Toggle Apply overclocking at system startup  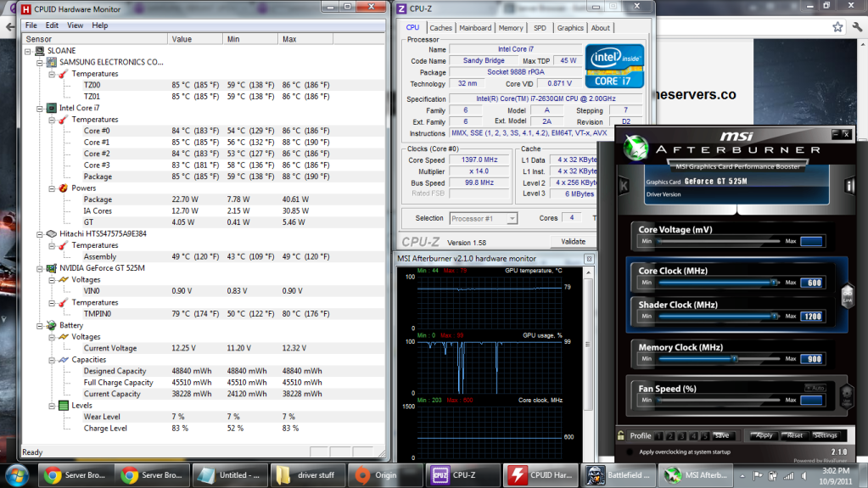(630, 452)
